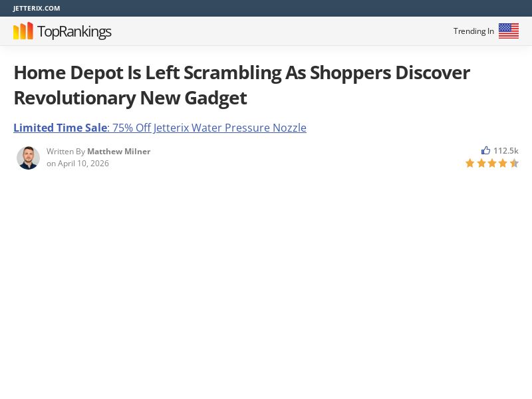Open Matthew Milner's author avatar photo
532x399 pixels.
28,158
